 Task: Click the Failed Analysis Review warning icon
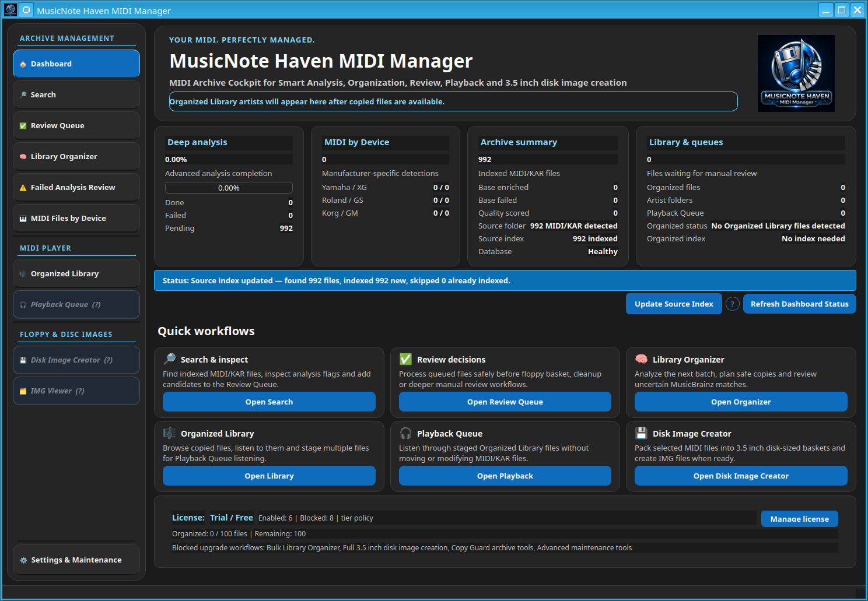tap(23, 187)
